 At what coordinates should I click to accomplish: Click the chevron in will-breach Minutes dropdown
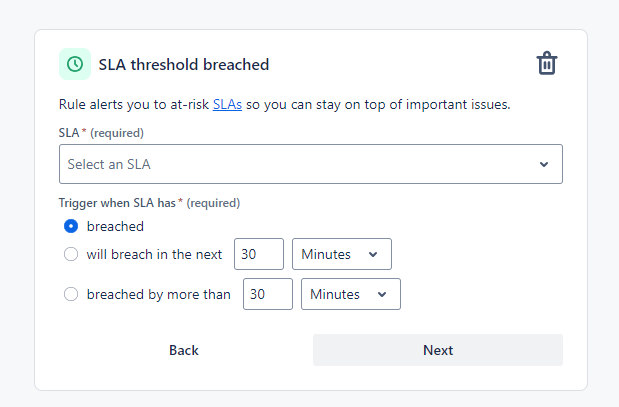click(x=373, y=254)
